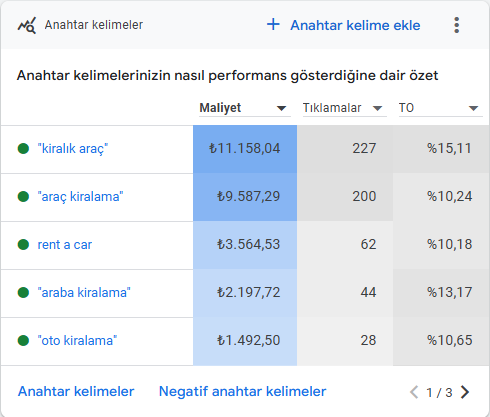This screenshot has width=490, height=417.
Task: Click the ₺11.158,04 cost cell
Action: pos(245,149)
